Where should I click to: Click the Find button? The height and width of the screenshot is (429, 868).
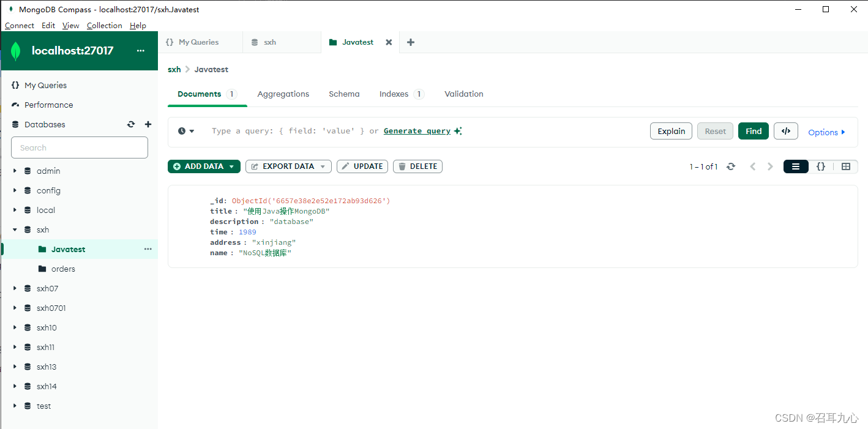[753, 130]
